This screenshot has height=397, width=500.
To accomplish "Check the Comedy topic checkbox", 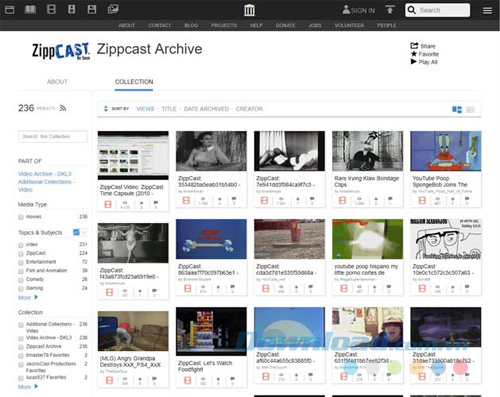I will click(21, 280).
